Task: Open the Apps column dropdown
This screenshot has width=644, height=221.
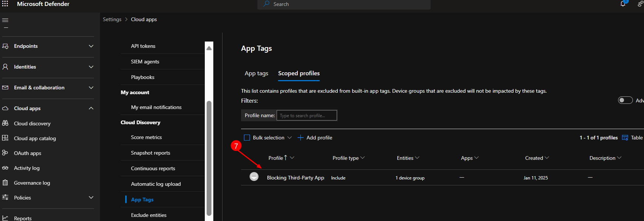Action: (477, 158)
